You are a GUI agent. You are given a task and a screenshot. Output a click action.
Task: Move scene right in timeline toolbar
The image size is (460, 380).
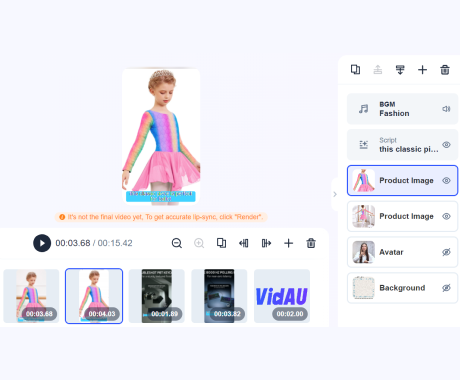pyautogui.click(x=266, y=243)
